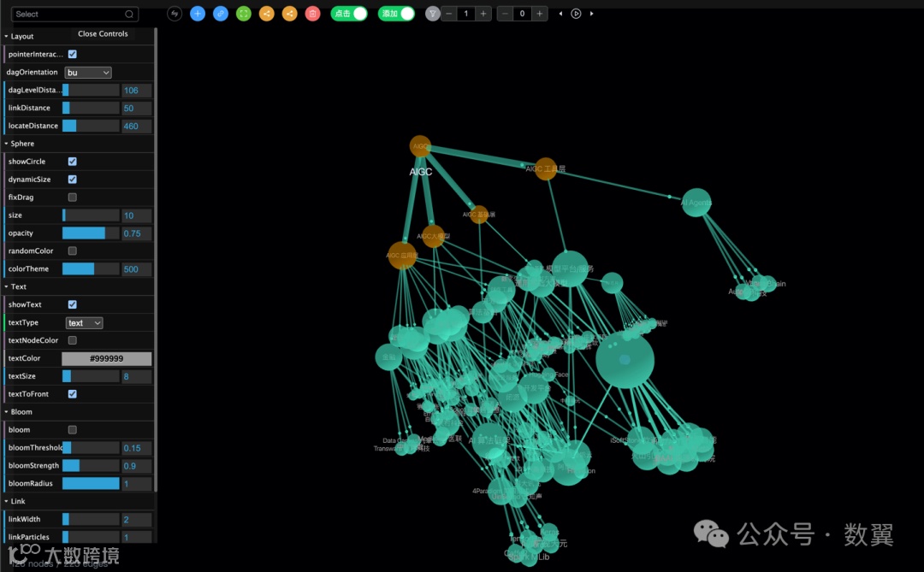Click the orange AIGC 工具层 node
The height and width of the screenshot is (572, 924).
point(546,169)
